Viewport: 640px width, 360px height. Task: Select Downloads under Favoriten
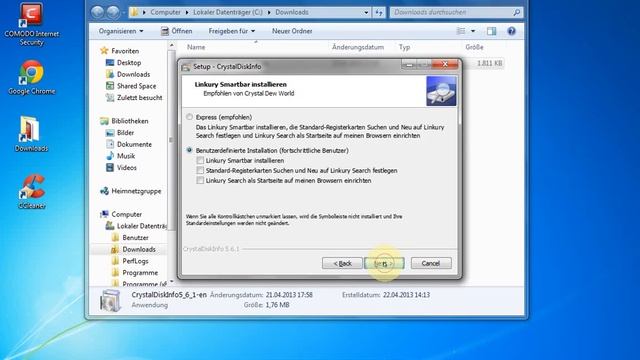tap(133, 74)
